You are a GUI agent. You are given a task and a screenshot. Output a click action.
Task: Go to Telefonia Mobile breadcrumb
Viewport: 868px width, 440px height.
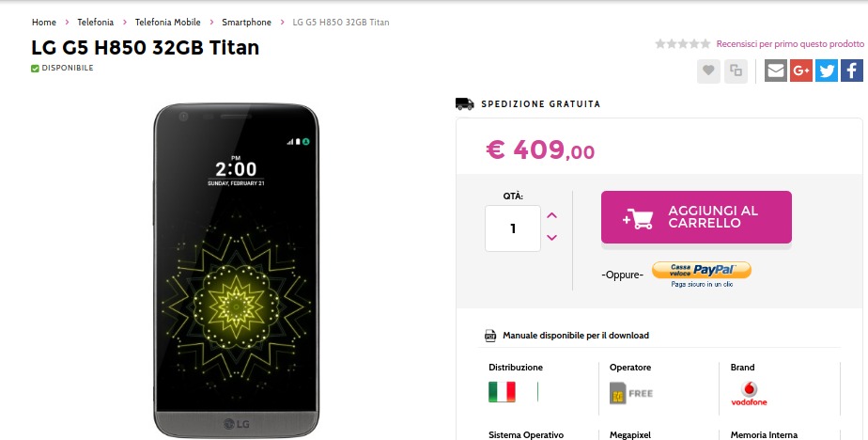pyautogui.click(x=168, y=23)
